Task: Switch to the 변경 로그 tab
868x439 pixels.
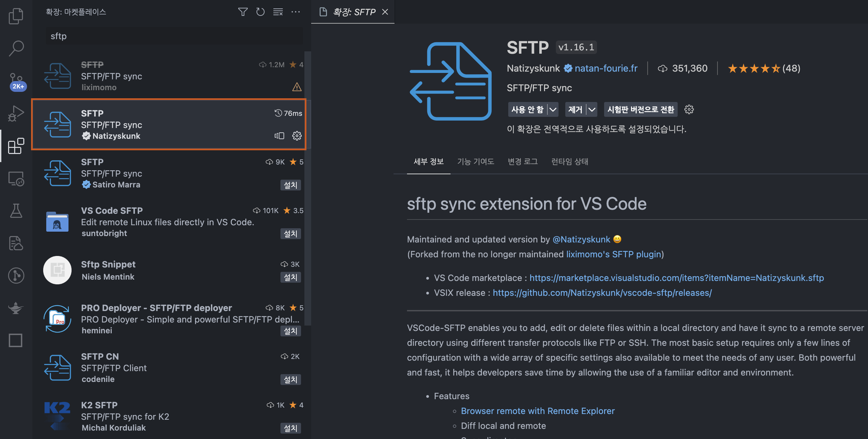Action: pos(523,161)
